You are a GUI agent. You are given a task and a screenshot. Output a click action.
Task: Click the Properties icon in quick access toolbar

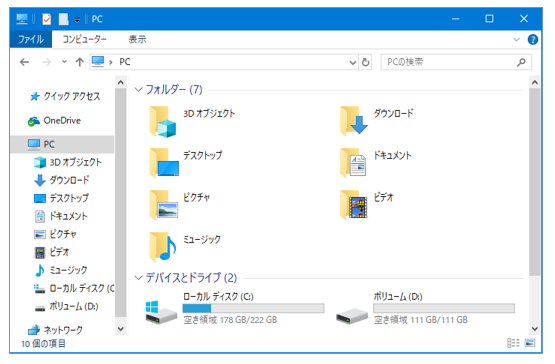[46, 19]
